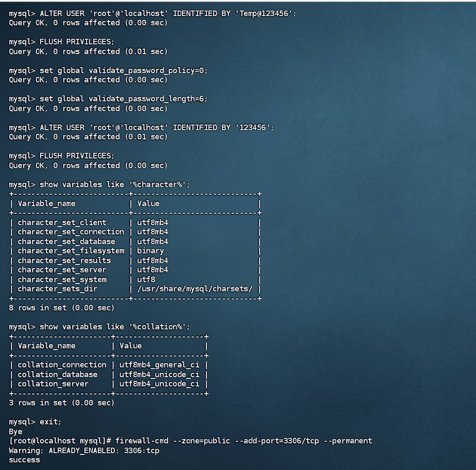476x470 pixels.
Task: Click the 'binary' value
Action: coord(150,251)
